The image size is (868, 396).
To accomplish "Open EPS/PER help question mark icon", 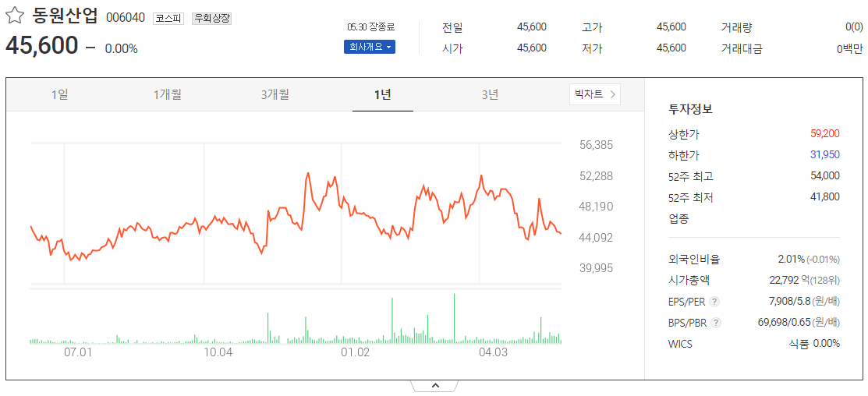I will pyautogui.click(x=714, y=302).
